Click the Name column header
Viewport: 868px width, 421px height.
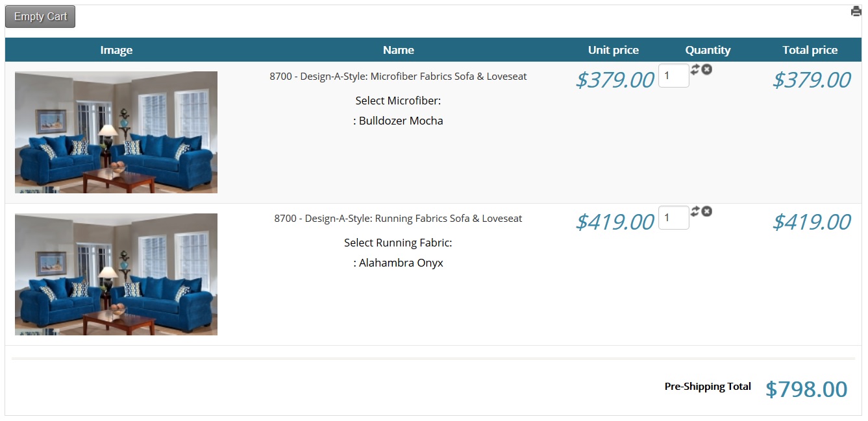(x=398, y=50)
